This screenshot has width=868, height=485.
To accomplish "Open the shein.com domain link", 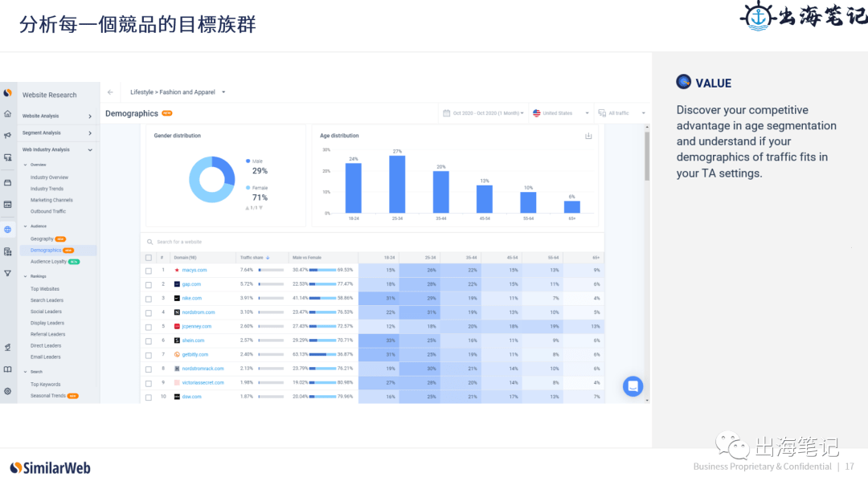I will pyautogui.click(x=193, y=340).
